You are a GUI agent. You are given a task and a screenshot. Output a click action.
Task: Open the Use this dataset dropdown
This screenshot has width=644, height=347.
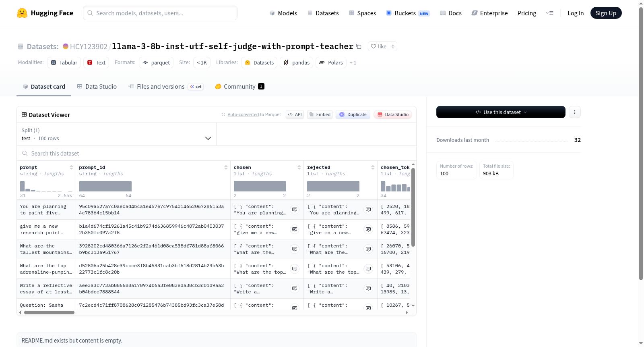coord(501,112)
